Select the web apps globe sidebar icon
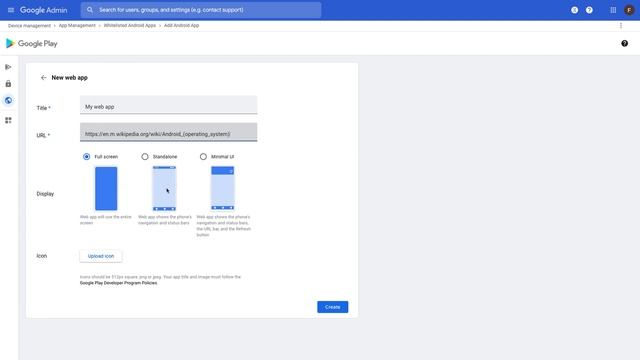The height and width of the screenshot is (360, 640). (8, 100)
